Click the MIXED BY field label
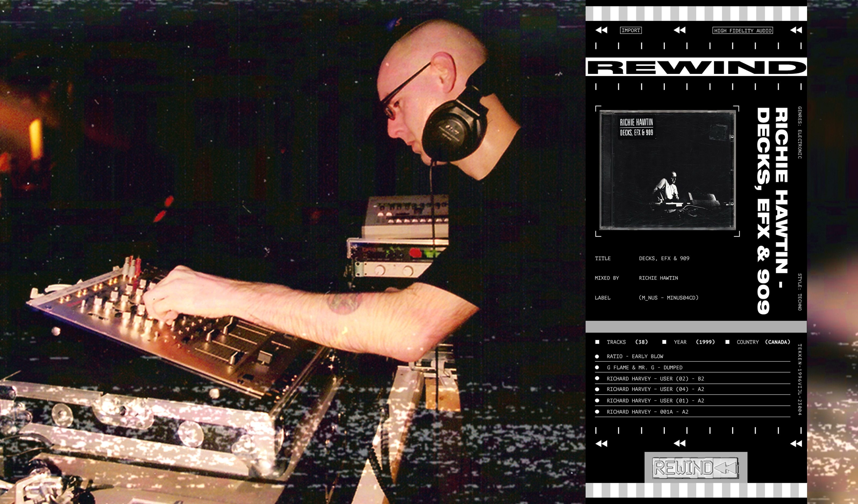Viewport: 858px width, 504px height. pyautogui.click(x=607, y=278)
